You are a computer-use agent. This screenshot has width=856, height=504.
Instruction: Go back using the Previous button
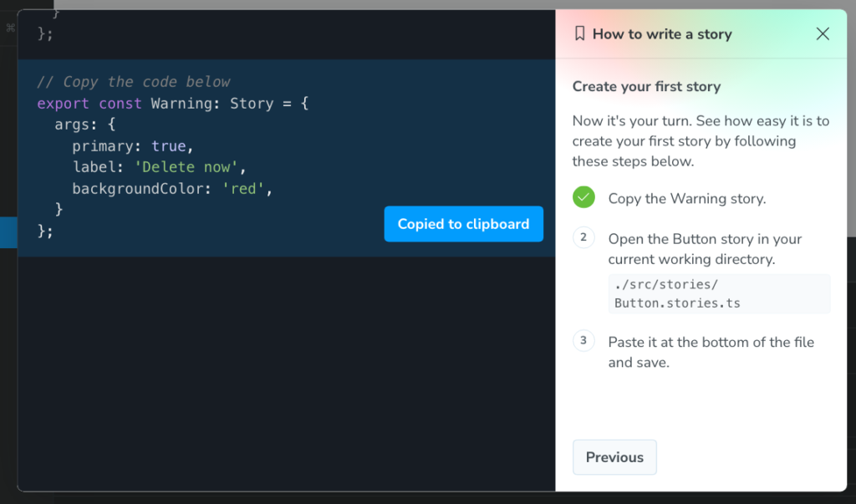point(614,457)
